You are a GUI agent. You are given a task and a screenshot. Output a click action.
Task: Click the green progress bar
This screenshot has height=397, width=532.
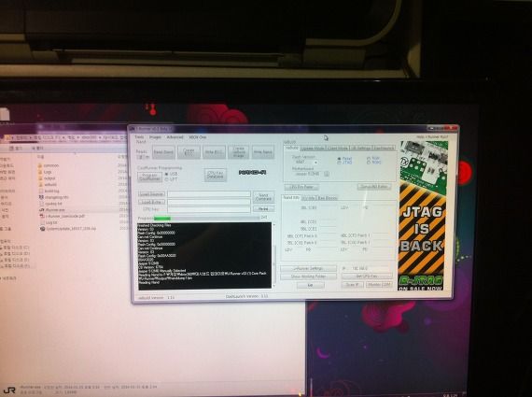pos(162,219)
